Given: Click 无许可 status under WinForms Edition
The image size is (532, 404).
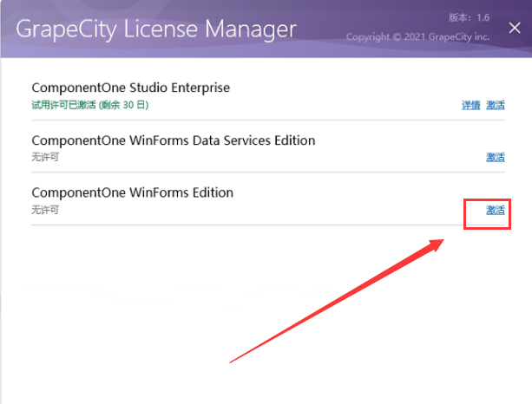Looking at the screenshot, I should (45, 210).
